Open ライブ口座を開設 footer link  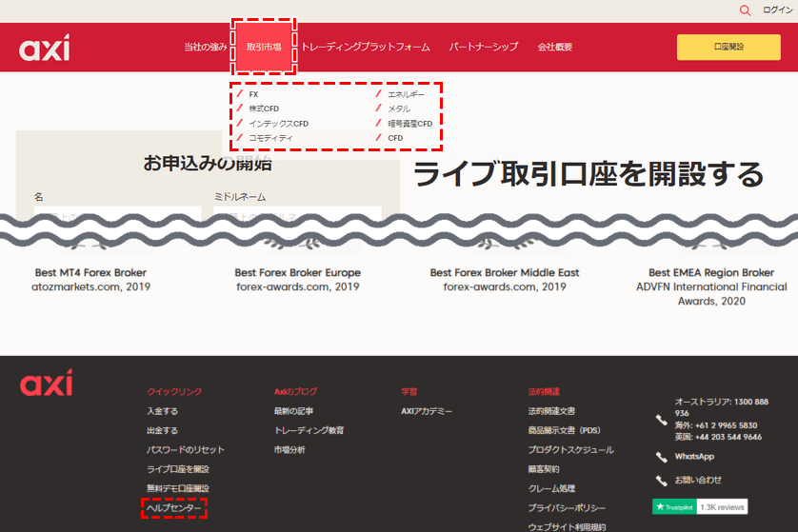pos(178,469)
